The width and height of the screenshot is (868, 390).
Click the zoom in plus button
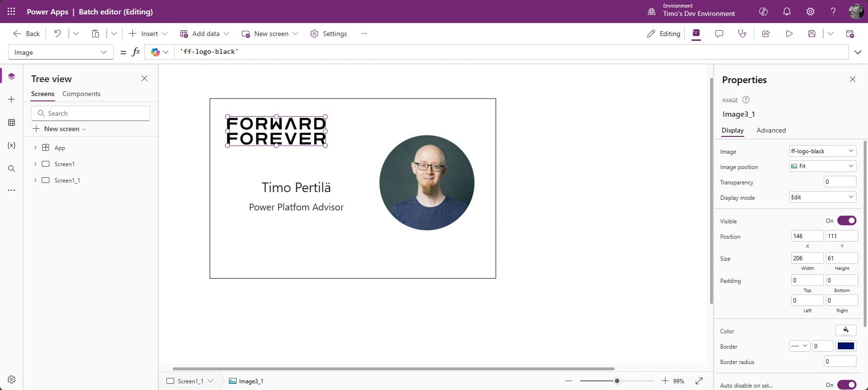pyautogui.click(x=665, y=381)
